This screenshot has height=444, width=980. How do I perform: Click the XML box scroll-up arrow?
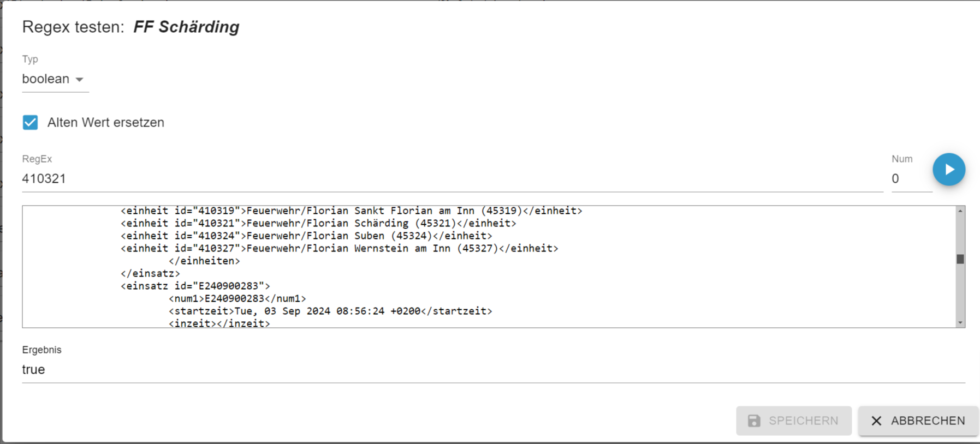(x=960, y=211)
